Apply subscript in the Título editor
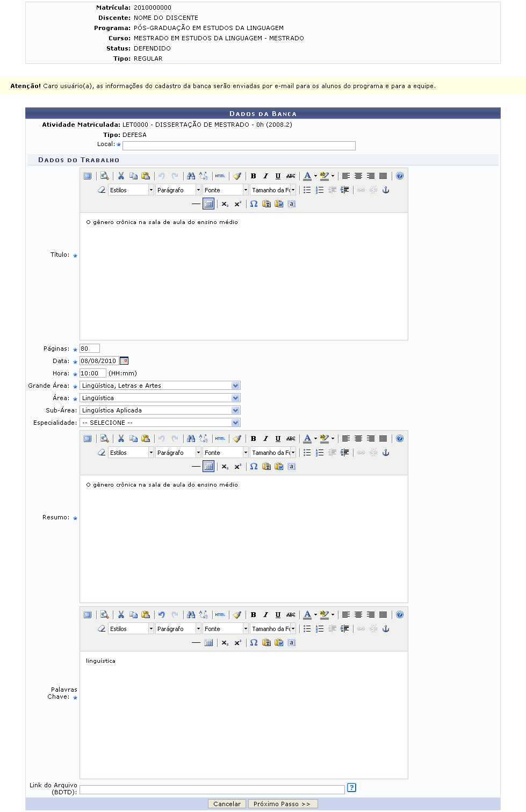 (225, 204)
